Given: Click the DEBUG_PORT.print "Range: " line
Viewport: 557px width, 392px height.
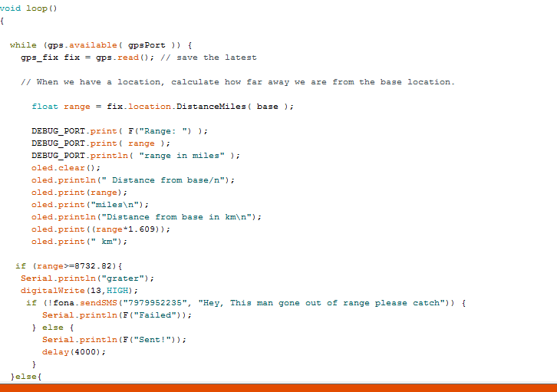Looking at the screenshot, I should [119, 130].
